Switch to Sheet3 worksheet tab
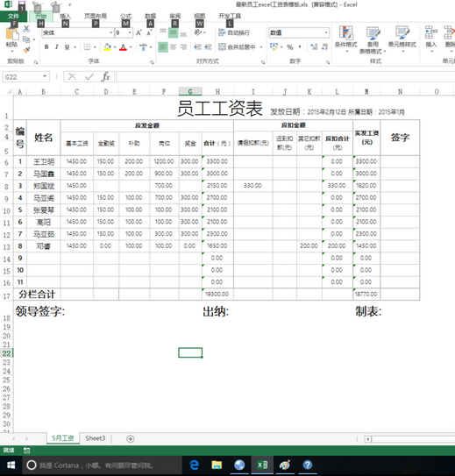Image resolution: width=455 pixels, height=476 pixels. [96, 438]
